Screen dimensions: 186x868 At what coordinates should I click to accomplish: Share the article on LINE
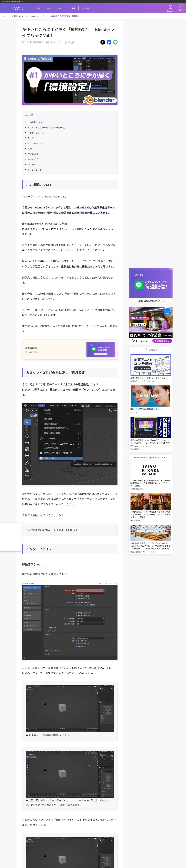click(115, 42)
